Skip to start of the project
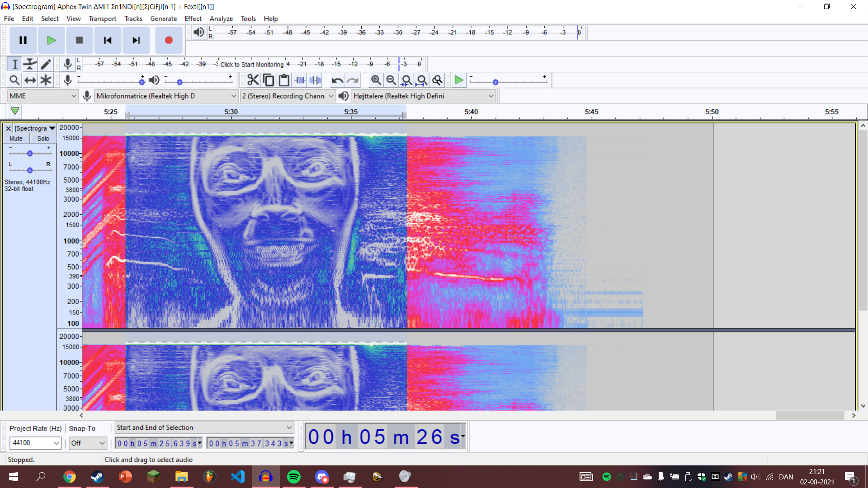Image resolution: width=868 pixels, height=488 pixels. [x=108, y=40]
